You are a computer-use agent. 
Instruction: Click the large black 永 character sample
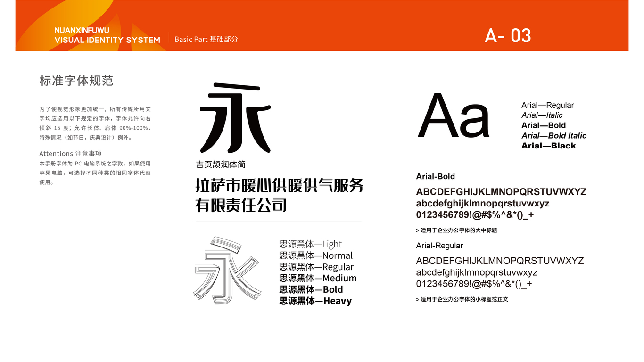click(236, 118)
